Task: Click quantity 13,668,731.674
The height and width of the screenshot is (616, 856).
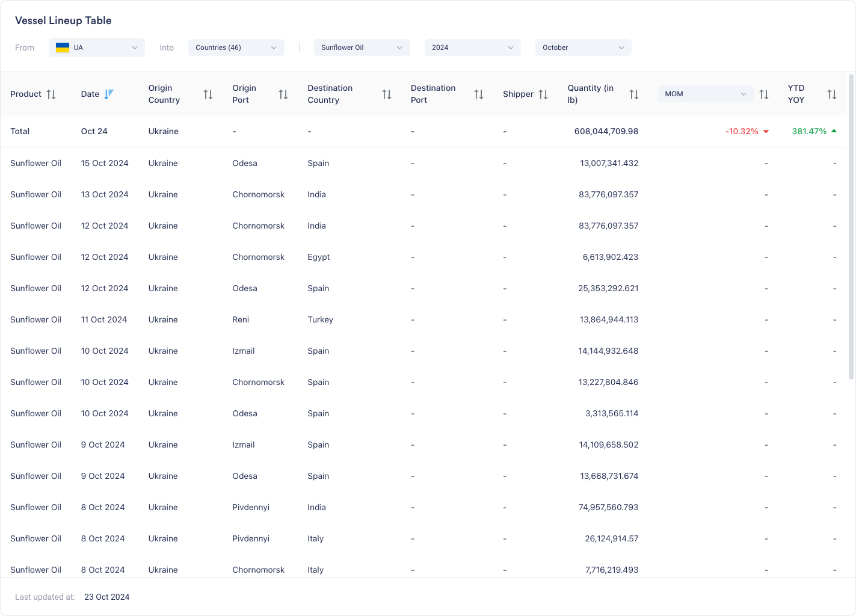Action: tap(609, 476)
